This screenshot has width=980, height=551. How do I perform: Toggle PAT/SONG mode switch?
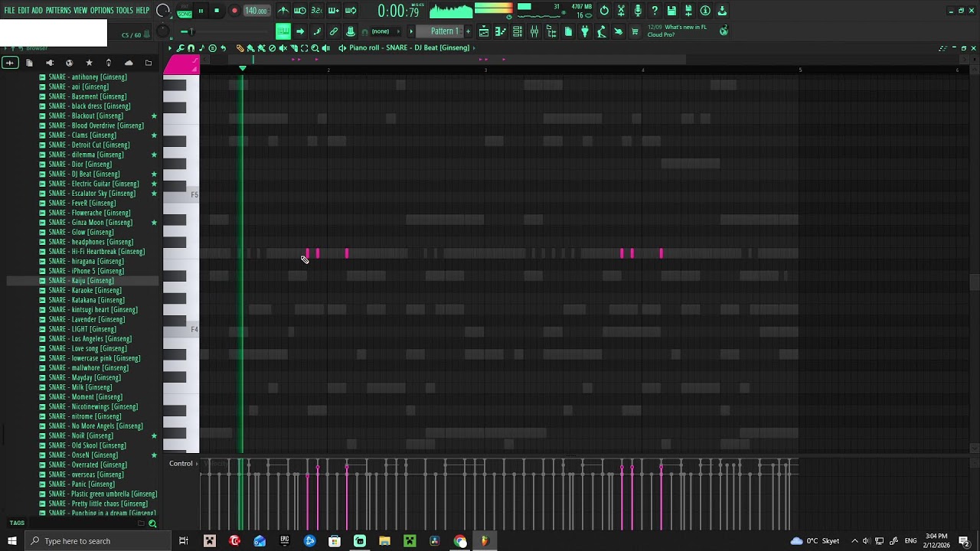185,11
